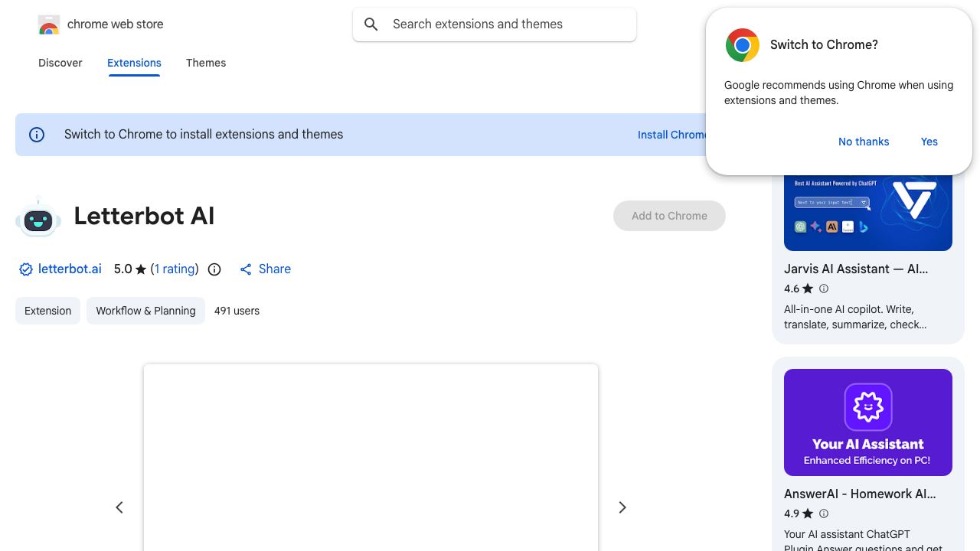The height and width of the screenshot is (551, 980).
Task: Click the Jarvis All-in-one AI copilot description
Action: 855,317
